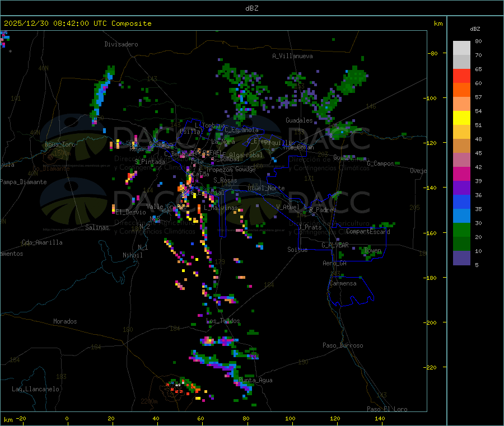Click the Guadales map label
This screenshot has height=426, width=504.
pyautogui.click(x=299, y=120)
